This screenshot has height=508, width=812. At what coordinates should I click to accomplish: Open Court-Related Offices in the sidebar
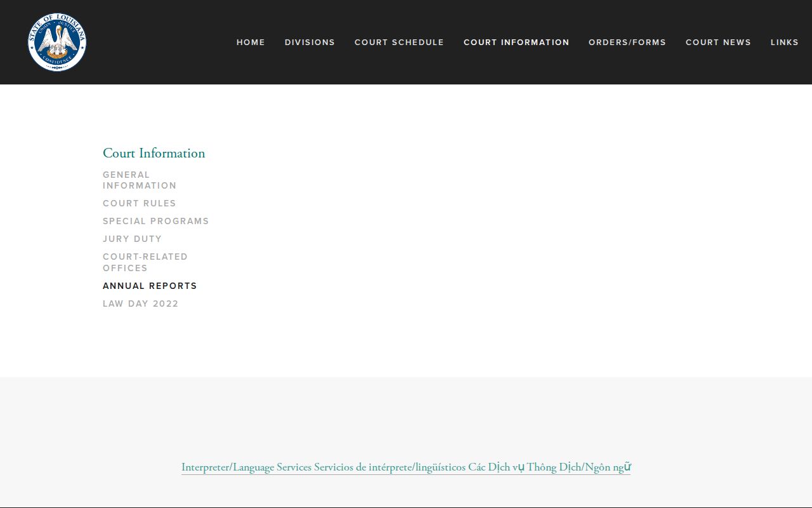point(145,262)
